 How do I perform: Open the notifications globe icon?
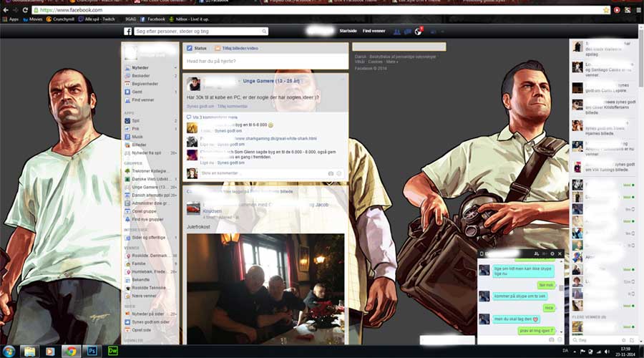pos(418,32)
